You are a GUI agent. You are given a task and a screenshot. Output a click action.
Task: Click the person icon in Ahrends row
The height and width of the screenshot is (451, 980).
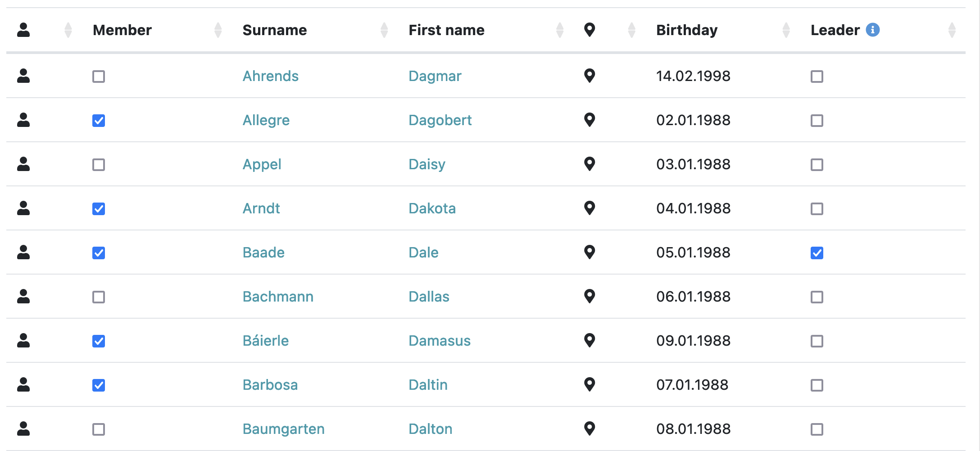[23, 76]
